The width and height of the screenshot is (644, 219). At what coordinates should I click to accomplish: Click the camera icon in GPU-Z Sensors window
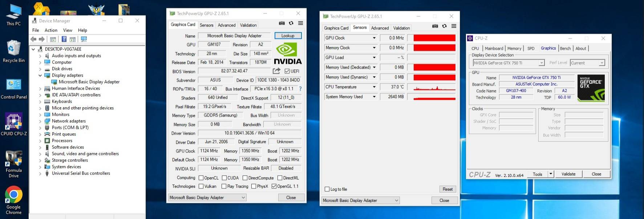pyautogui.click(x=435, y=26)
